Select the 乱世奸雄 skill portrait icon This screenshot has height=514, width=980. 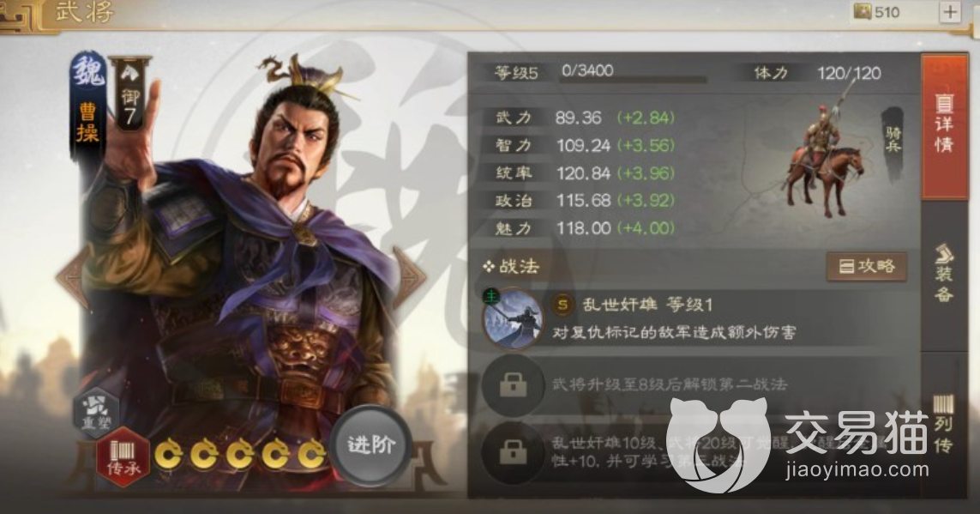513,317
